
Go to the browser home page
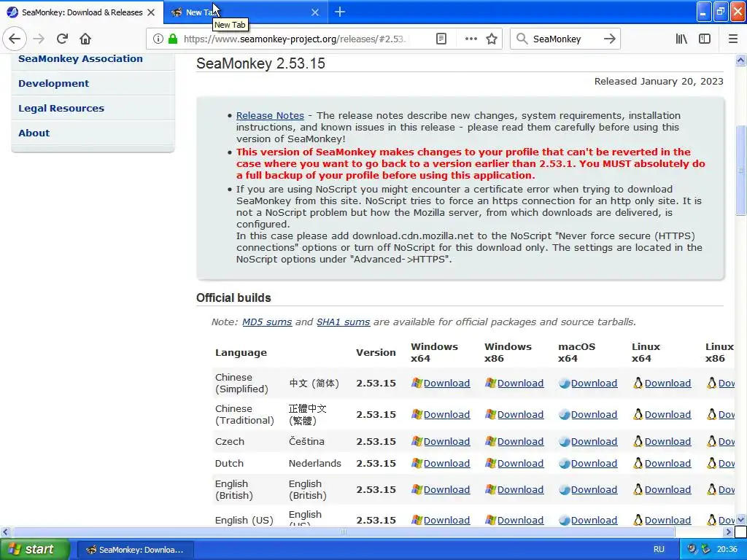point(85,39)
